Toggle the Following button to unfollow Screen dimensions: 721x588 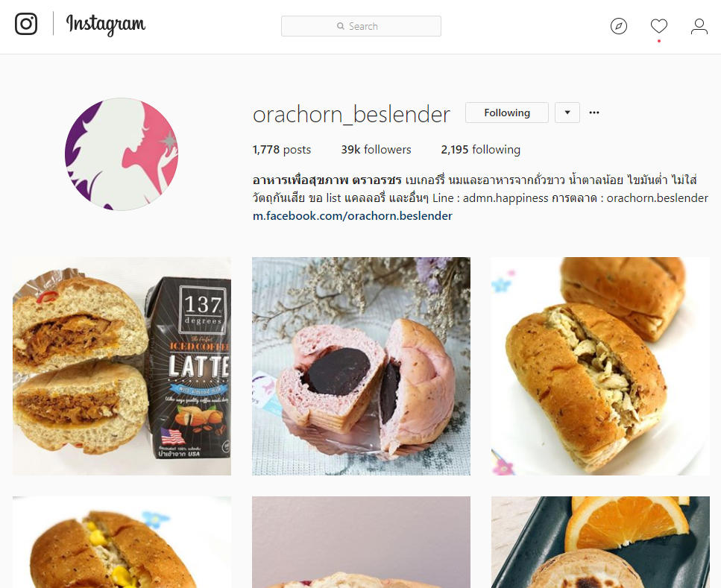tap(507, 113)
